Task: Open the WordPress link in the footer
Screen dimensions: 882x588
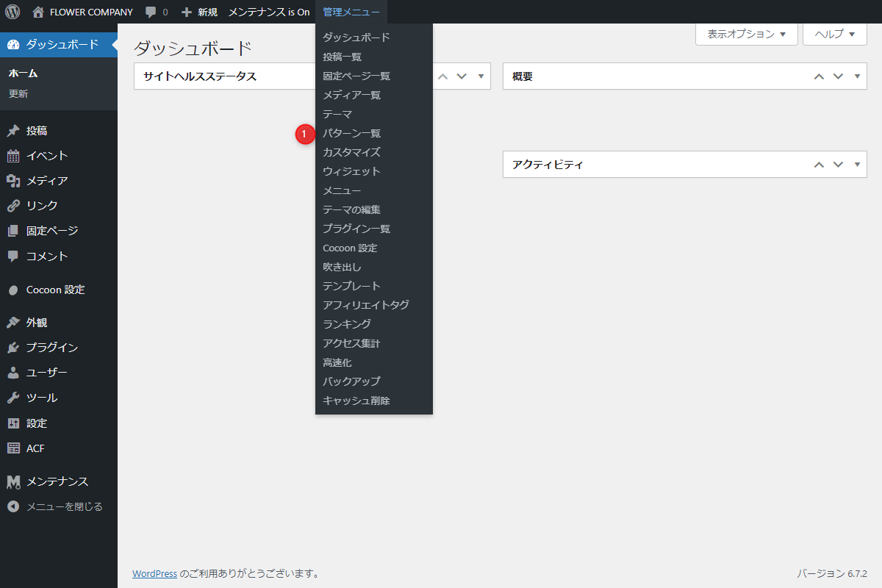Action: point(154,573)
